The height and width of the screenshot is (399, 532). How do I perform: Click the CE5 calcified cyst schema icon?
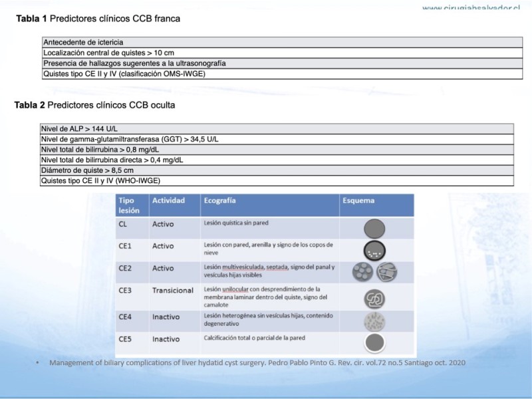[374, 343]
